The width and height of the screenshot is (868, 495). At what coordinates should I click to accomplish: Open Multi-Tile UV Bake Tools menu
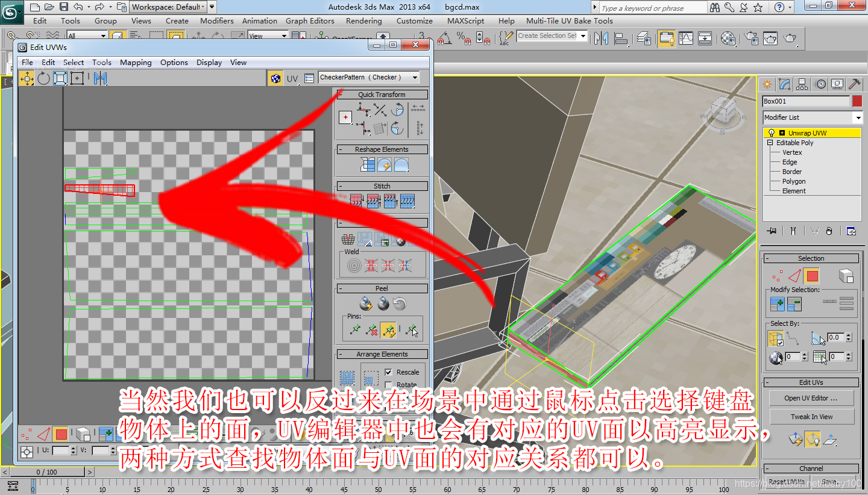(x=570, y=20)
